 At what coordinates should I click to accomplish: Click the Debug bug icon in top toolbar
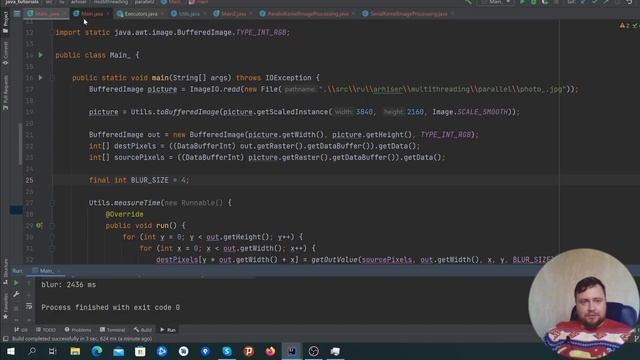point(533,2)
